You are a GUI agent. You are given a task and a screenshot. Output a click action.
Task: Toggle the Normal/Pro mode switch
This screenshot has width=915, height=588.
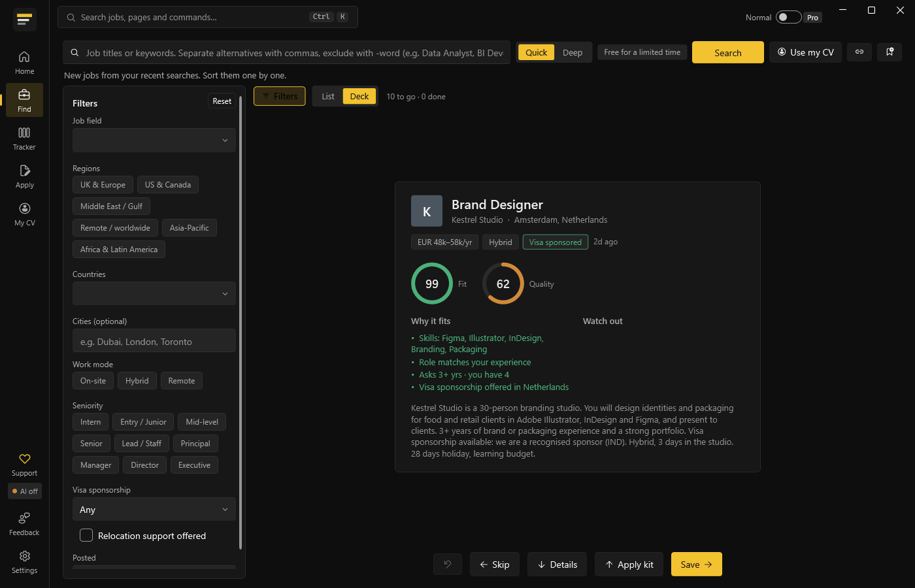click(x=788, y=17)
